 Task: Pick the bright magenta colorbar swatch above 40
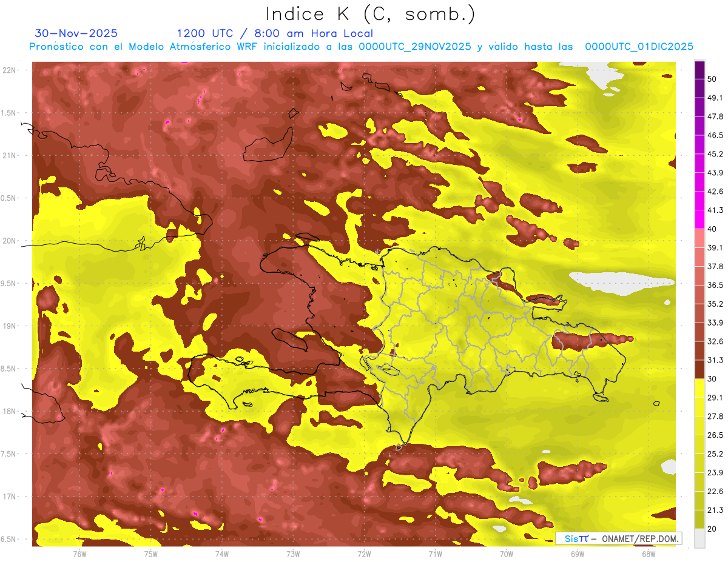699,219
